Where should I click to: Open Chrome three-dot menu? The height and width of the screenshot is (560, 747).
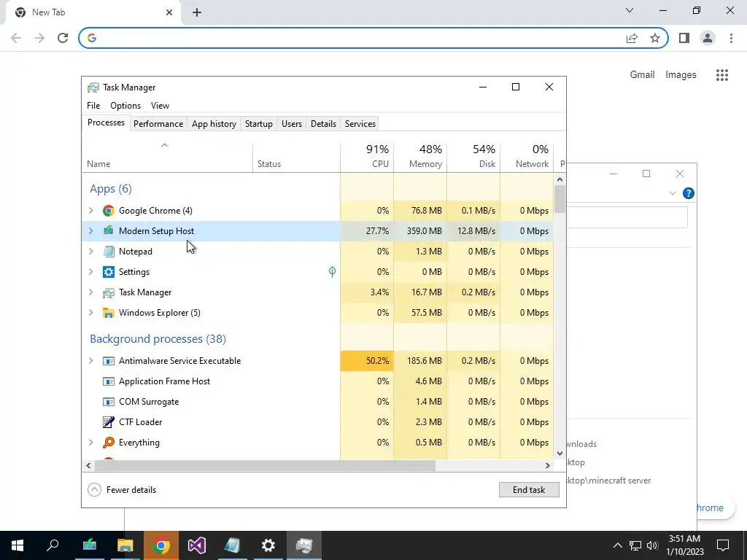(x=731, y=38)
